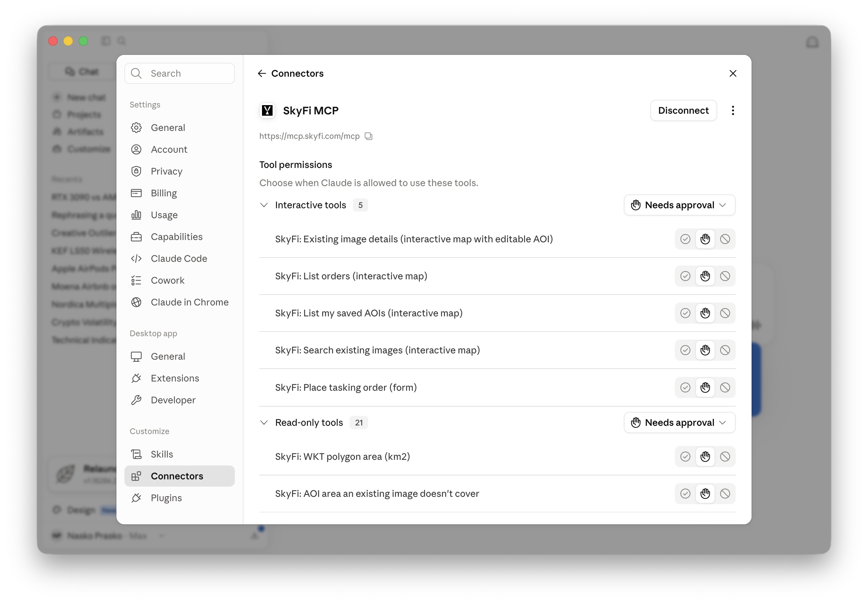Screen dimensions: 868x603
Task: Click the Read-only tools count badge 21
Action: coord(359,422)
